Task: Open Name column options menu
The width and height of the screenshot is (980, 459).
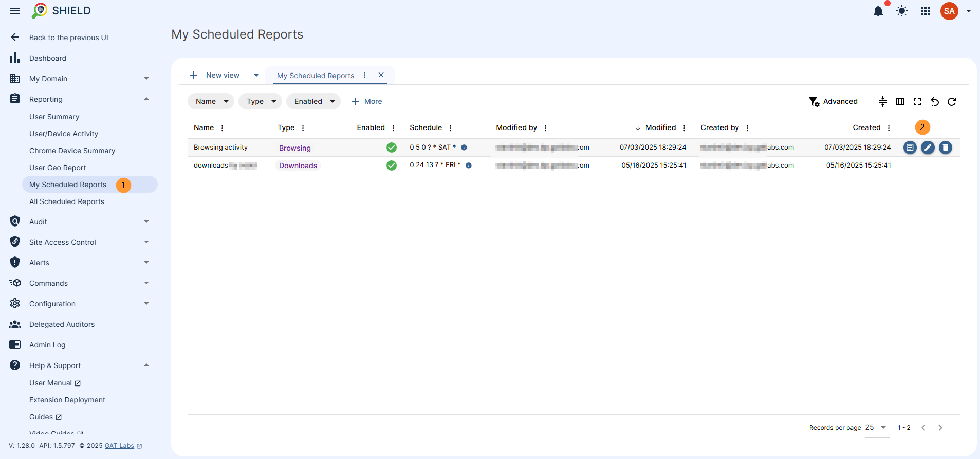Action: click(223, 128)
